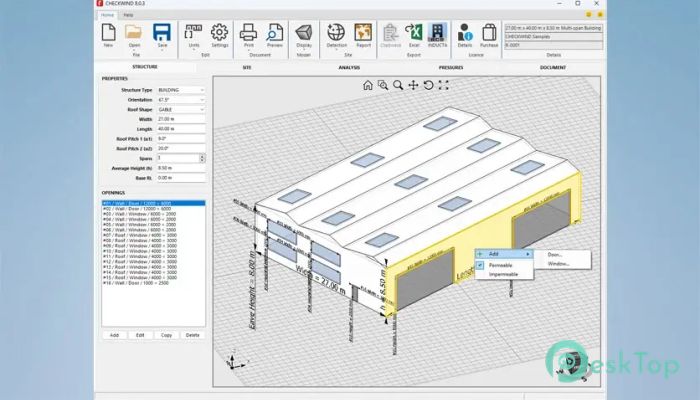The width and height of the screenshot is (700, 400).
Task: Expand the Add submenu in context menu
Action: 504,254
